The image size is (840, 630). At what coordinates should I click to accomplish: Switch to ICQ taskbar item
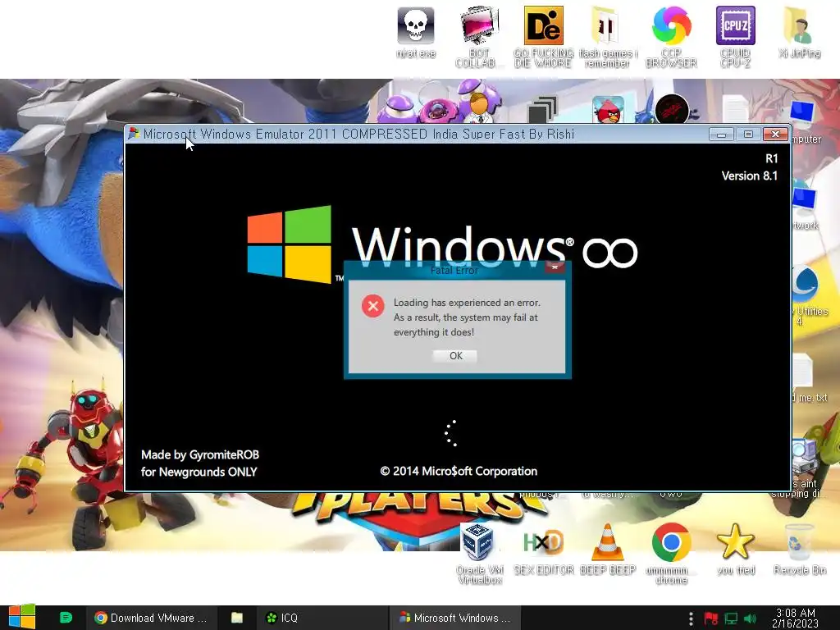(x=322, y=618)
